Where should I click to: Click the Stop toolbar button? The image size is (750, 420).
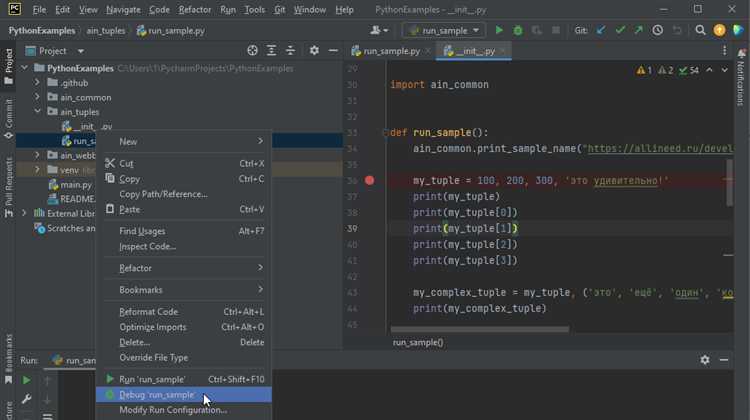pos(555,30)
